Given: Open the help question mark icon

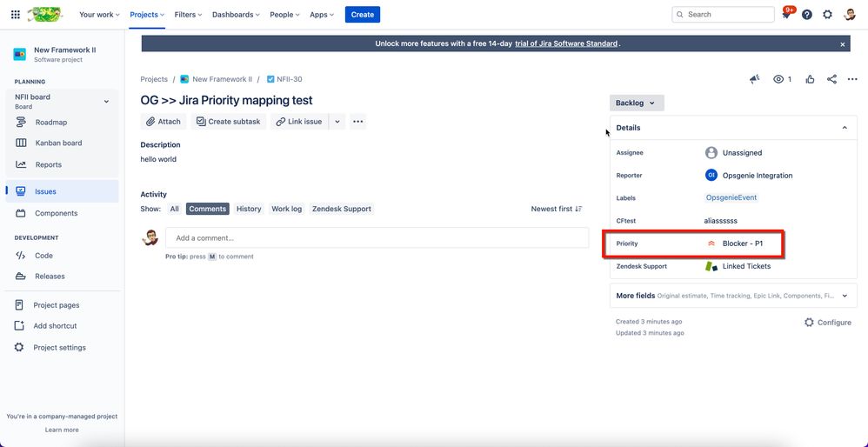Looking at the screenshot, I should [x=807, y=15].
